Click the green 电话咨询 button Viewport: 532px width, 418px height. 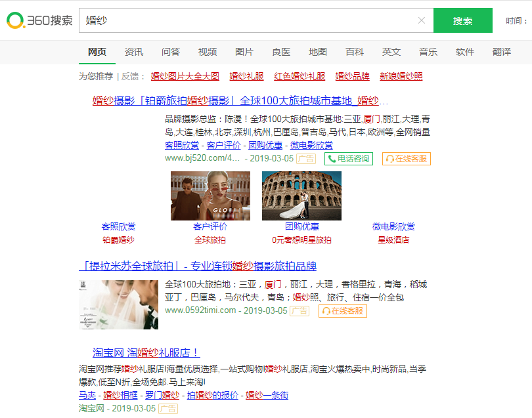349,159
